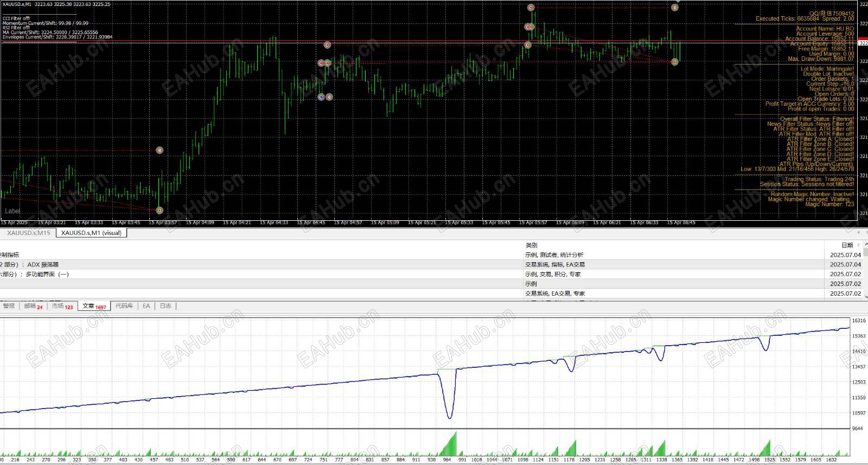Open the 代码库 tab
The width and height of the screenshot is (868, 465).
point(124,306)
